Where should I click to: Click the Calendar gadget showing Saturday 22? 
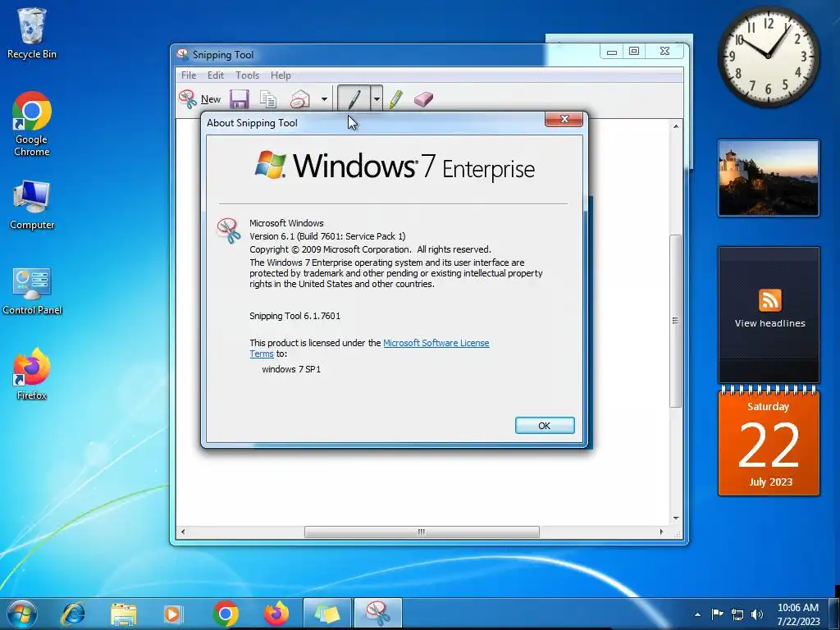[769, 441]
